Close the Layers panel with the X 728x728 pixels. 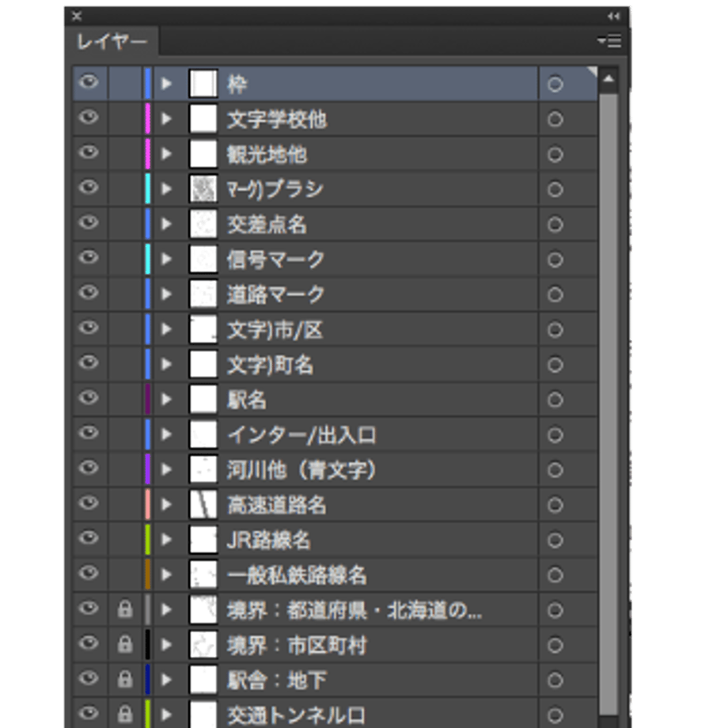pyautogui.click(x=77, y=17)
